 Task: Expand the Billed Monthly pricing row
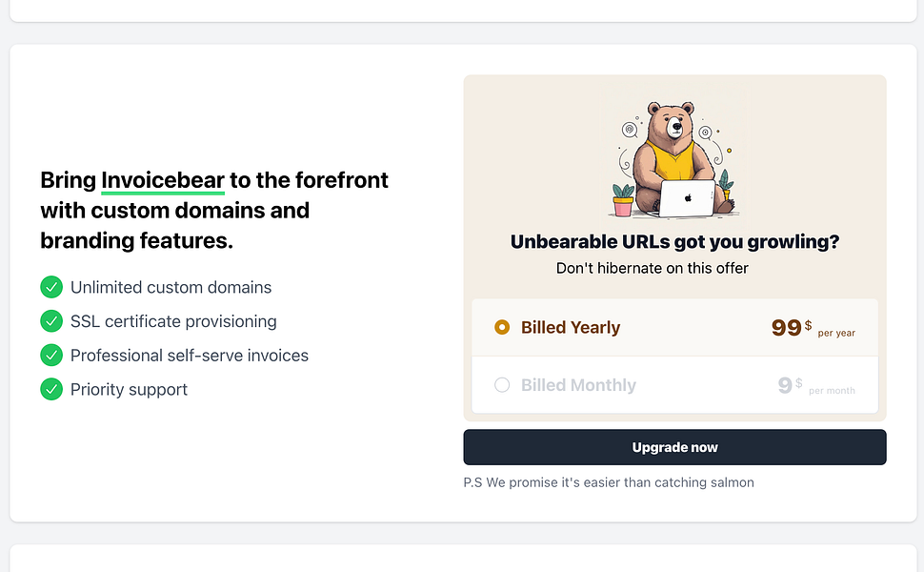click(674, 385)
